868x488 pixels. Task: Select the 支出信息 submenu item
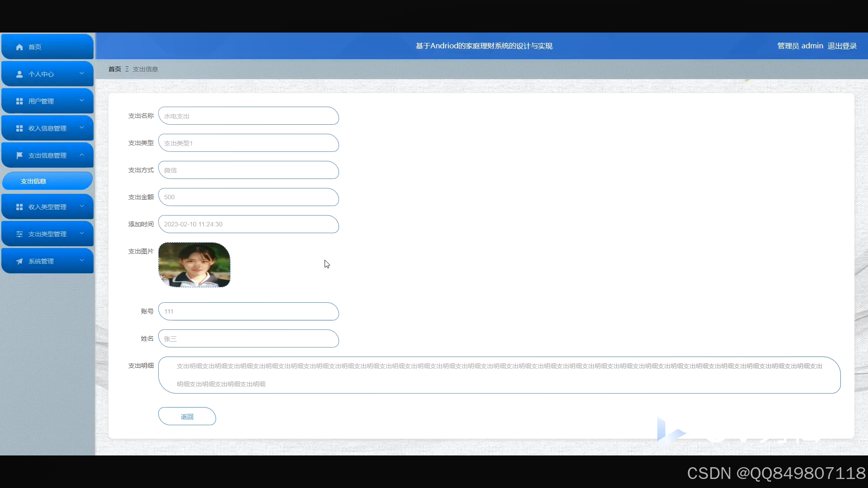tap(47, 181)
